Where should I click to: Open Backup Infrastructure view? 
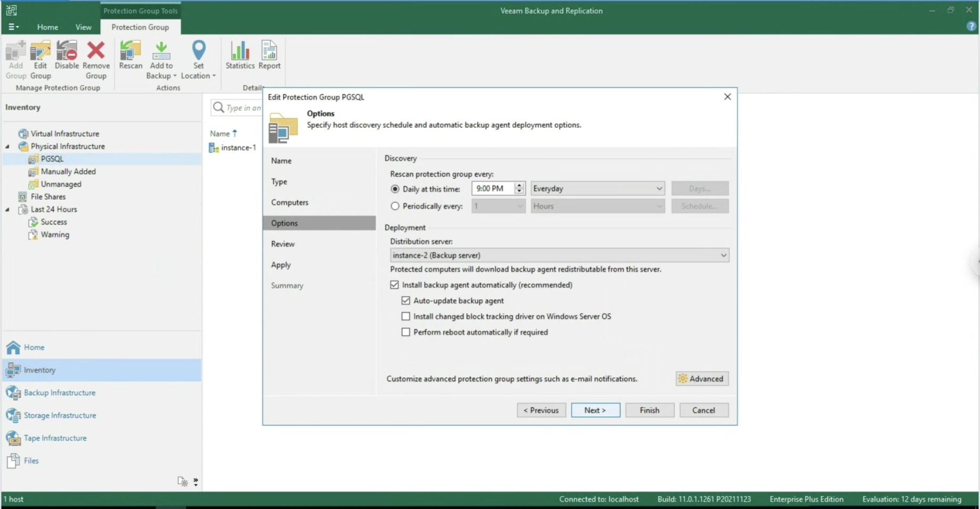coord(59,393)
